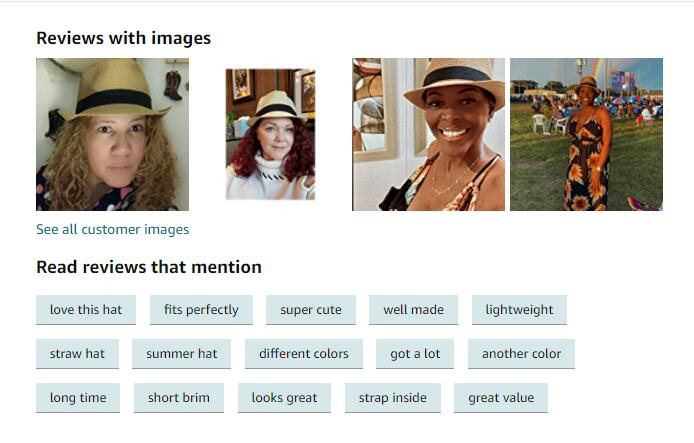
Task: Open the red-haired woman's review photo
Action: pyautogui.click(x=270, y=134)
